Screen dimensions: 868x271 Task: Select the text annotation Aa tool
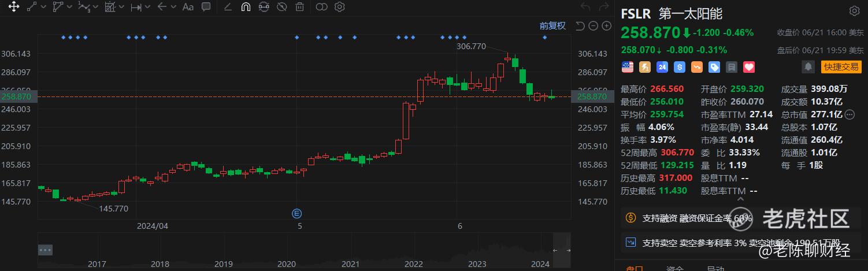tap(188, 8)
